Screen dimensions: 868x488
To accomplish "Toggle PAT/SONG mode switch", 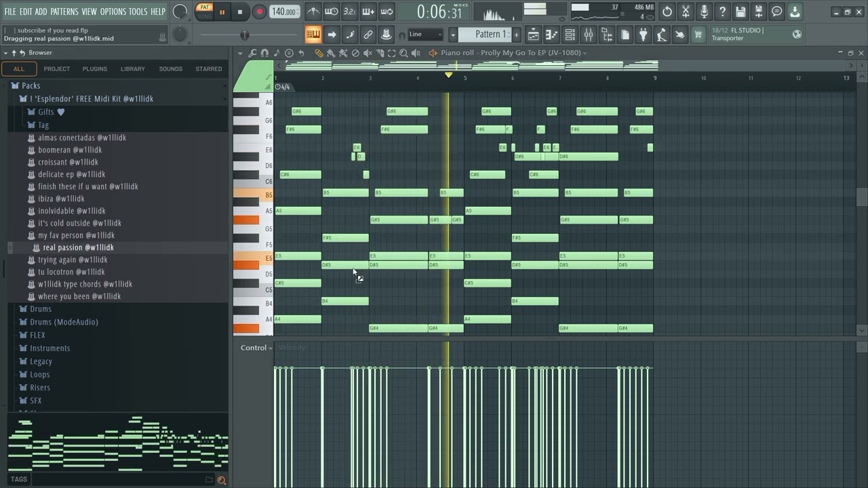I will pyautogui.click(x=204, y=12).
